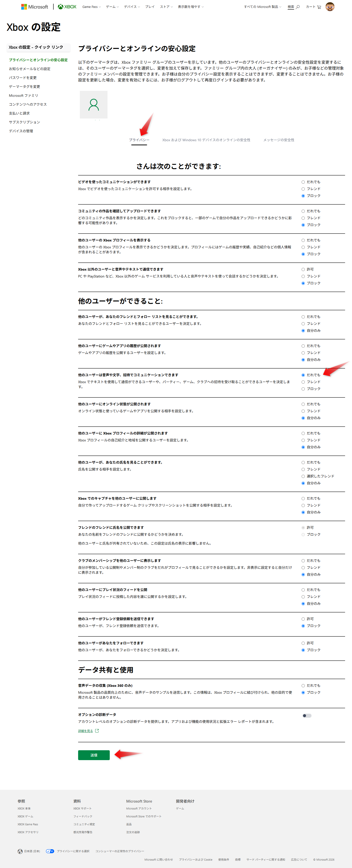Click the gamertag profile picture placeholder
Image resolution: width=352 pixels, height=868 pixels.
[93, 105]
